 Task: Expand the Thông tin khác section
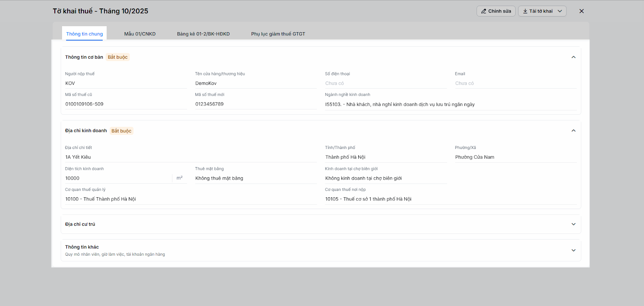pos(574,250)
